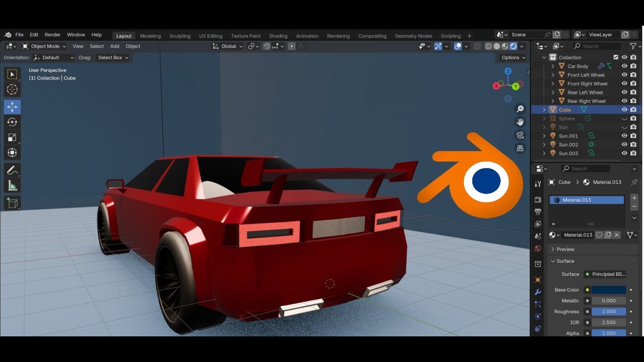This screenshot has width=644, height=362.
Task: Click the add material slot plus button
Action: tap(634, 198)
